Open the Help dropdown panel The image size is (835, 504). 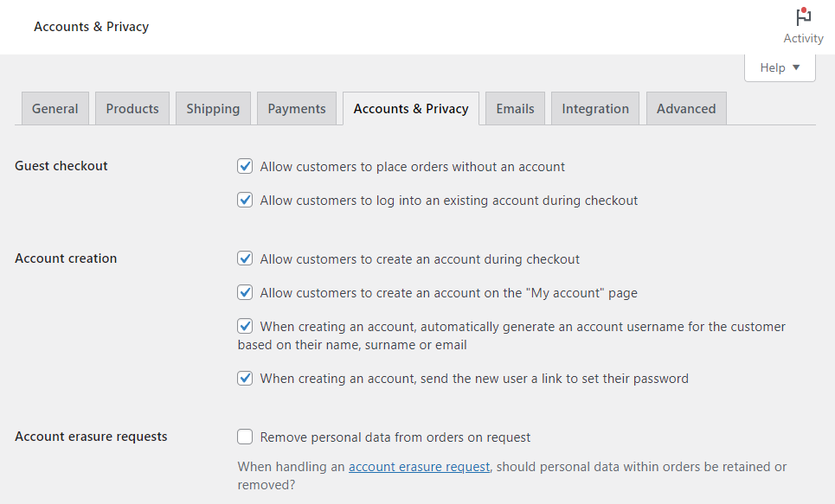[778, 67]
